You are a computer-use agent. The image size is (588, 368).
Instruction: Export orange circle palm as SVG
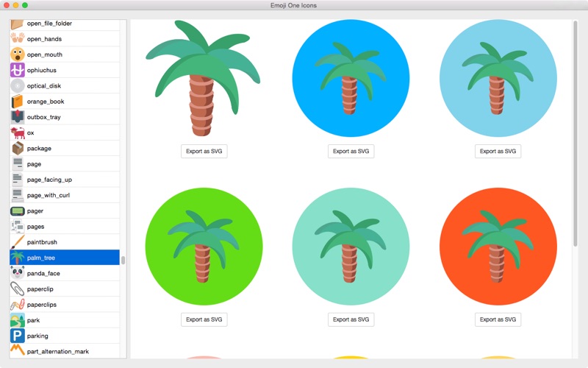coord(498,319)
